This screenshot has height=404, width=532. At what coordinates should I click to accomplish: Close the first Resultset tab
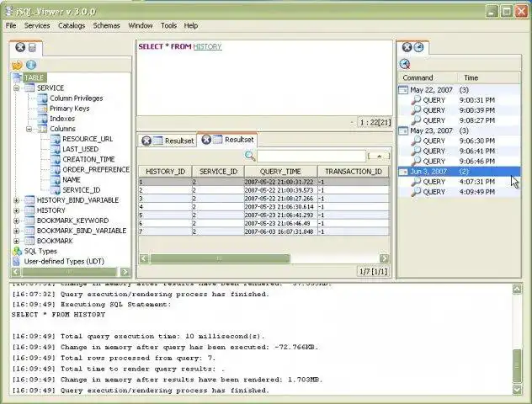(x=146, y=141)
